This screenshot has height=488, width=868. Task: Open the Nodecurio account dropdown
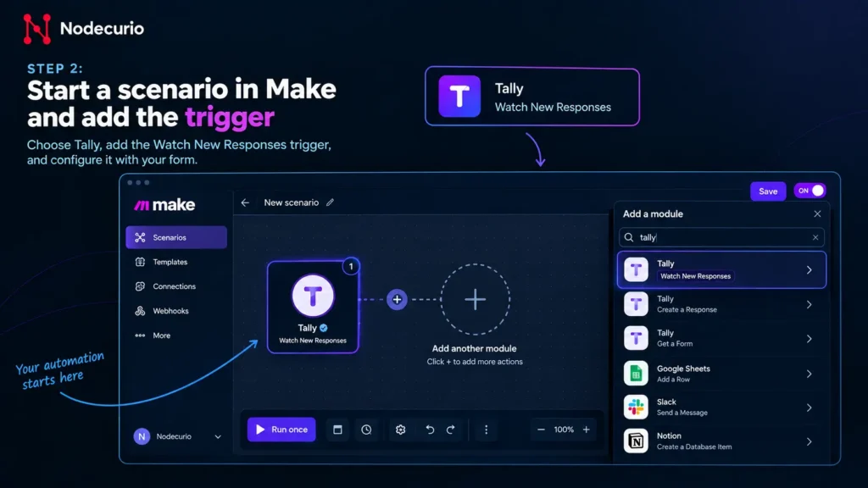(177, 436)
